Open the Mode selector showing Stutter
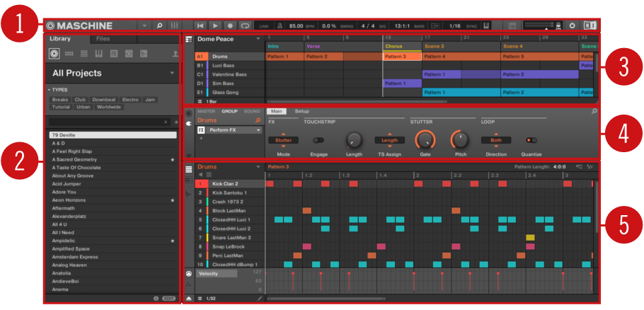Image resolution: width=644 pixels, height=310 pixels. [283, 140]
